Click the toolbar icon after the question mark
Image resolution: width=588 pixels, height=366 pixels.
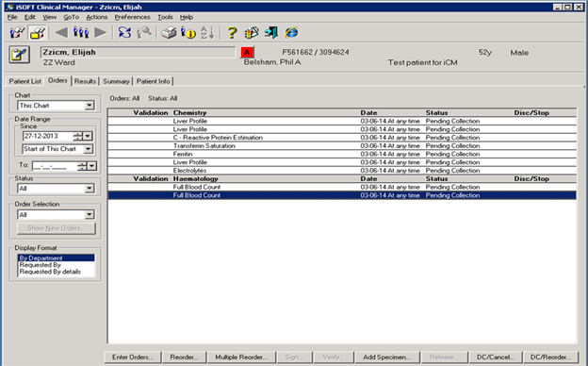252,33
